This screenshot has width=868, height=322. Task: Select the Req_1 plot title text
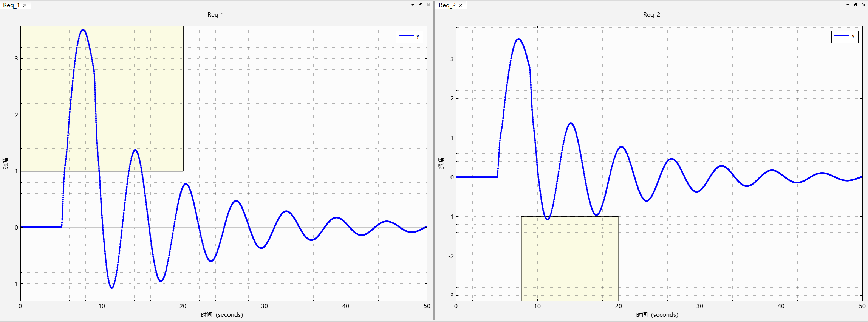click(x=216, y=15)
